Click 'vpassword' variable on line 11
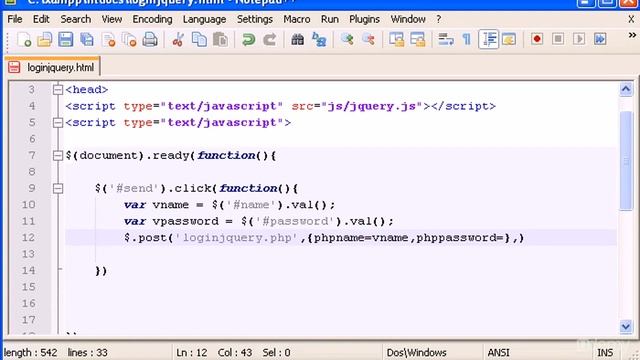640x360 pixels. (186, 221)
